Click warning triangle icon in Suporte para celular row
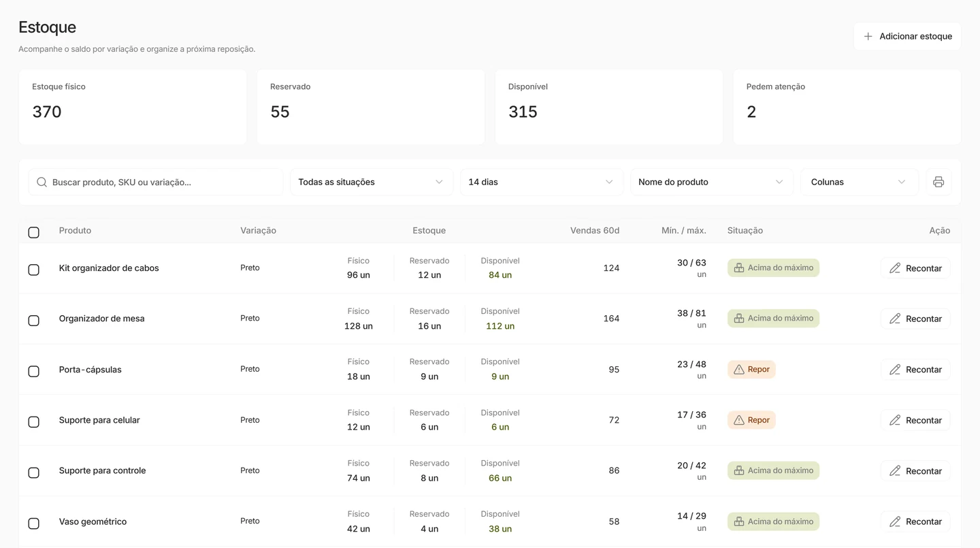 (738, 420)
